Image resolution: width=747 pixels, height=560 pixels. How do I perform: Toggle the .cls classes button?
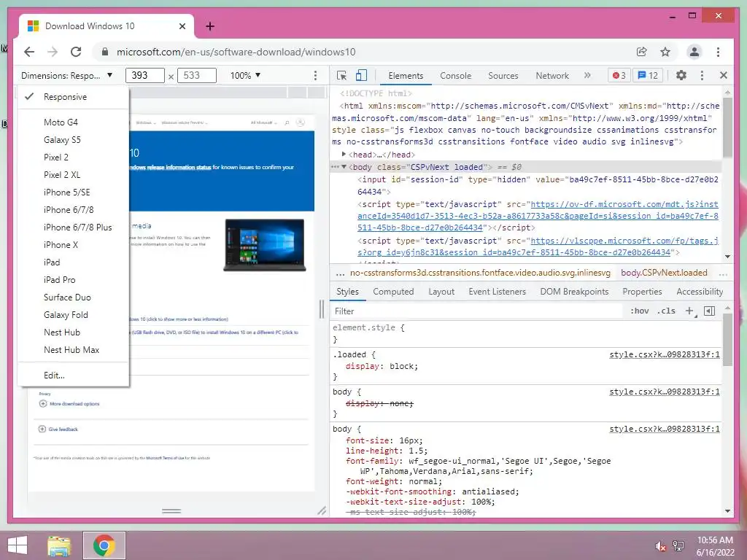[x=666, y=311]
